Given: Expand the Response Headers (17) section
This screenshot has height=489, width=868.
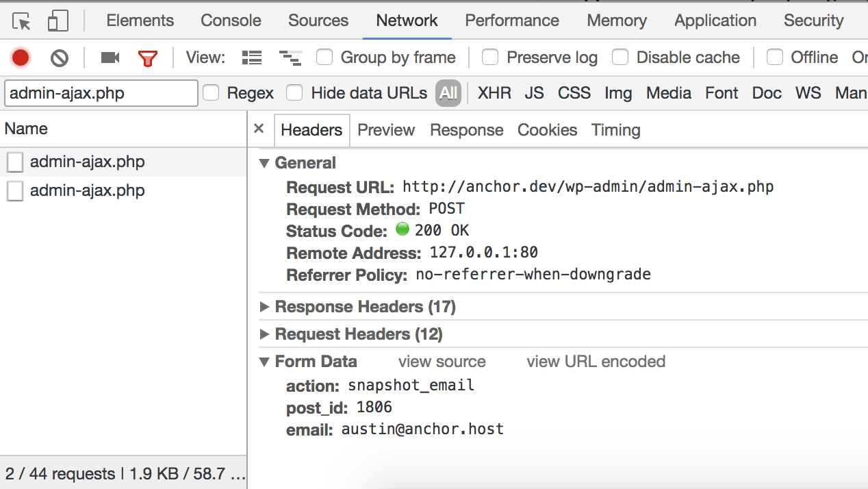Looking at the screenshot, I should tap(265, 307).
